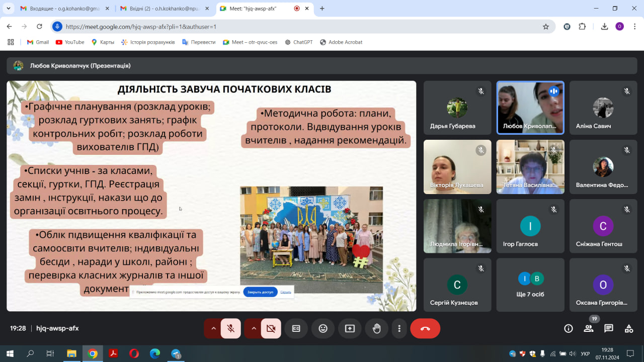
Task: Open Opera browser from taskbar
Action: (x=134, y=353)
